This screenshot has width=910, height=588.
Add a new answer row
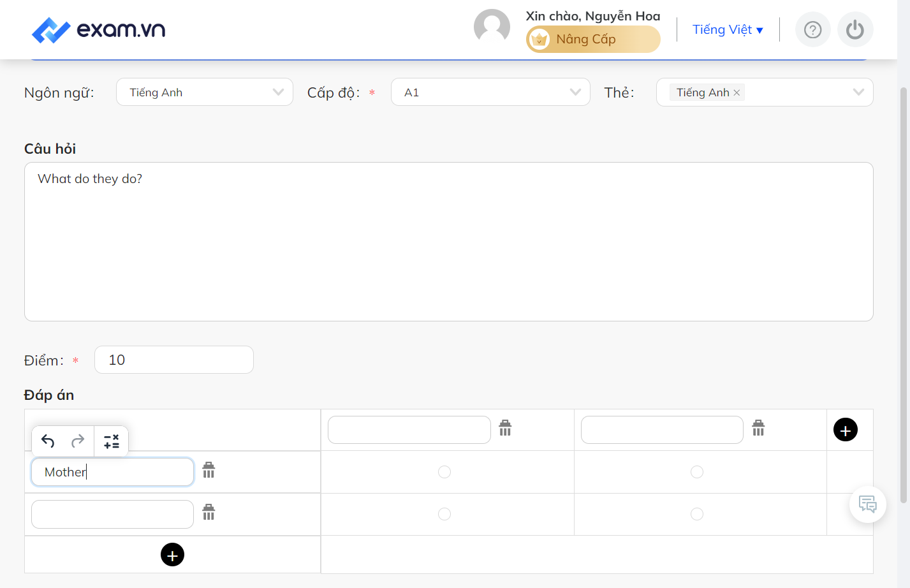(x=172, y=555)
